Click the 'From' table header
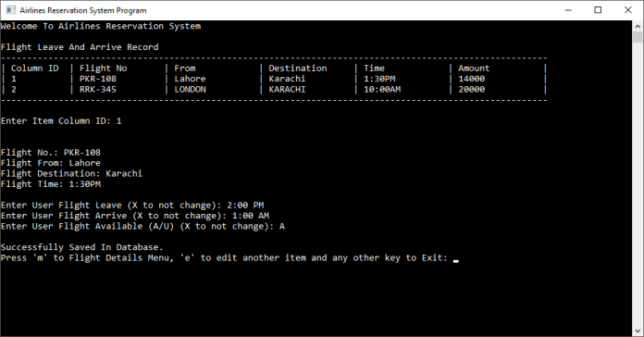The image size is (644, 337). pos(185,69)
